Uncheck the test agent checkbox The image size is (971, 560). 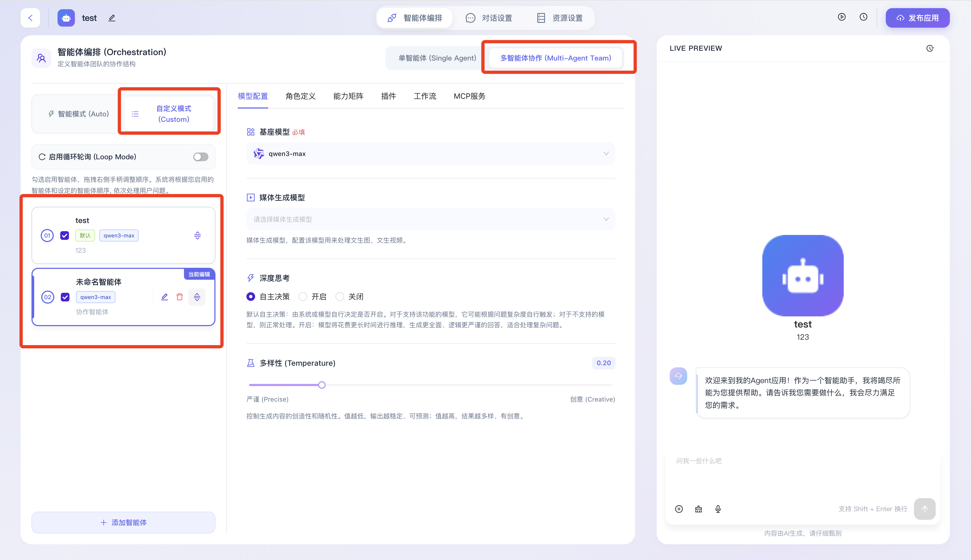click(65, 236)
